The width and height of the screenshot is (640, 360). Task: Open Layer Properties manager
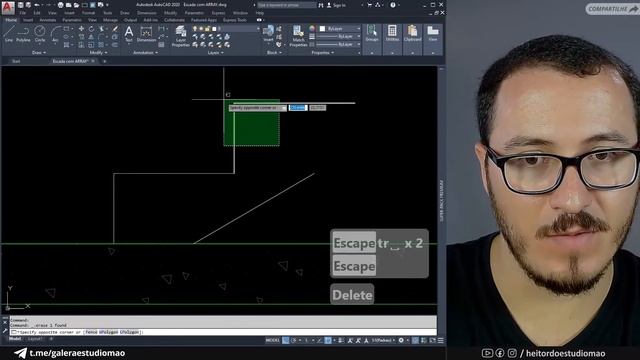pos(180,36)
